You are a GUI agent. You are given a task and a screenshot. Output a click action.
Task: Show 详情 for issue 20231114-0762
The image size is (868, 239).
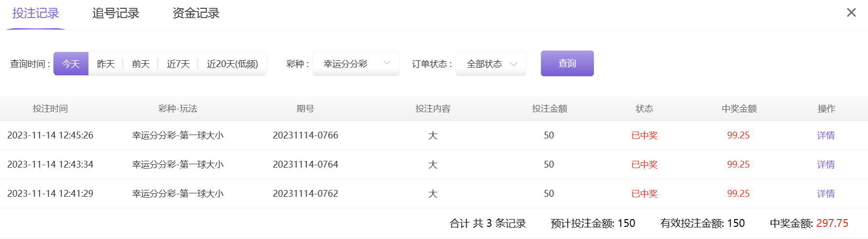826,194
